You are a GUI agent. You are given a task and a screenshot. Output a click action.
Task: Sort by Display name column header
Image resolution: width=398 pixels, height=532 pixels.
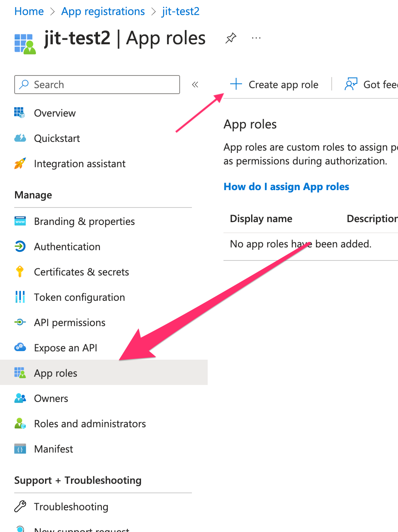261,219
